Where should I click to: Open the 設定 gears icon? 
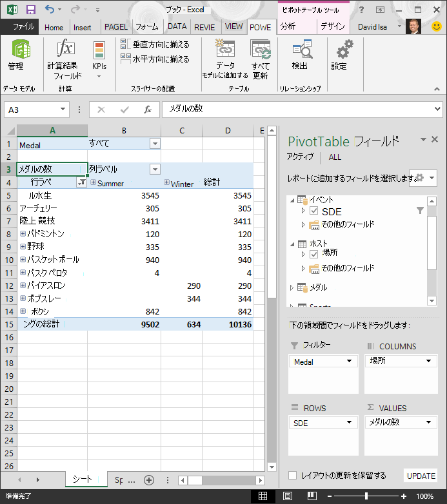[344, 49]
